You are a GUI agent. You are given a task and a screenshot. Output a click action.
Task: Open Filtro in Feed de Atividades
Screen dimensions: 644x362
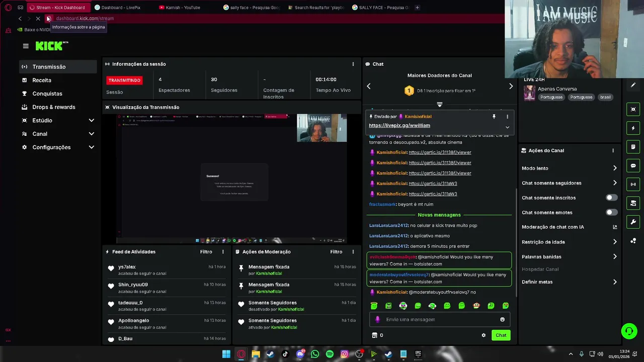pyautogui.click(x=206, y=252)
